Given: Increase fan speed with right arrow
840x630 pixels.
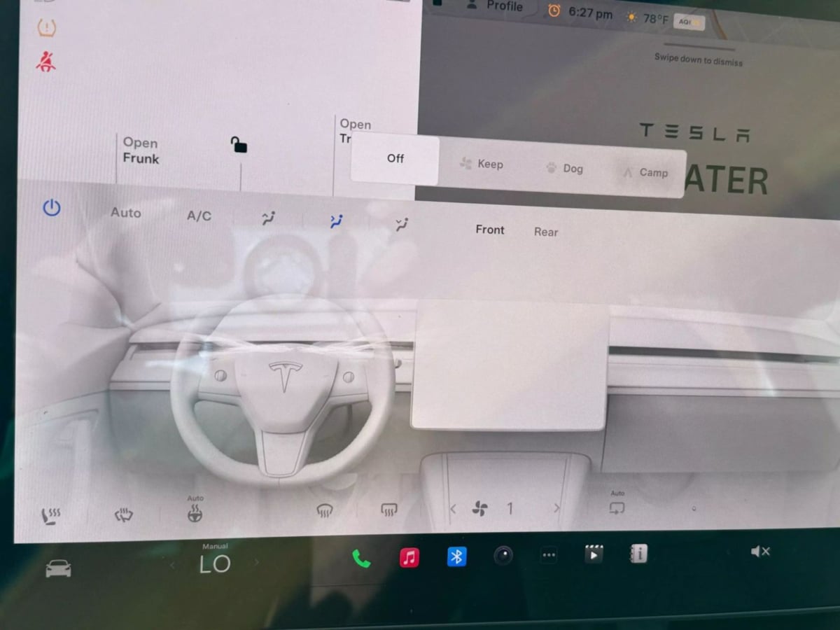Looking at the screenshot, I should click(556, 508).
